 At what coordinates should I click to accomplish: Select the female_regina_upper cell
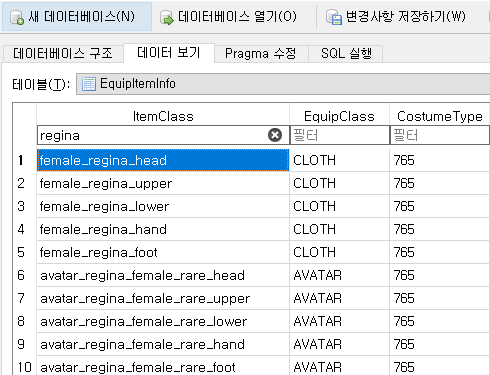point(163,183)
